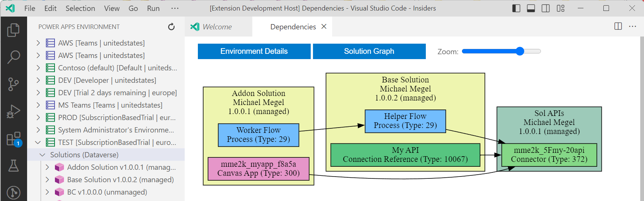Select the Worker Flow process node

pyautogui.click(x=258, y=135)
